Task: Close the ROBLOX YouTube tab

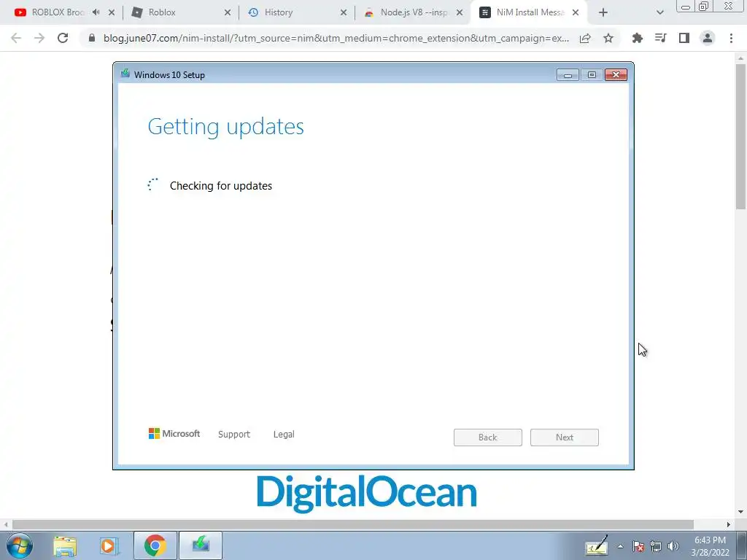Action: point(112,12)
